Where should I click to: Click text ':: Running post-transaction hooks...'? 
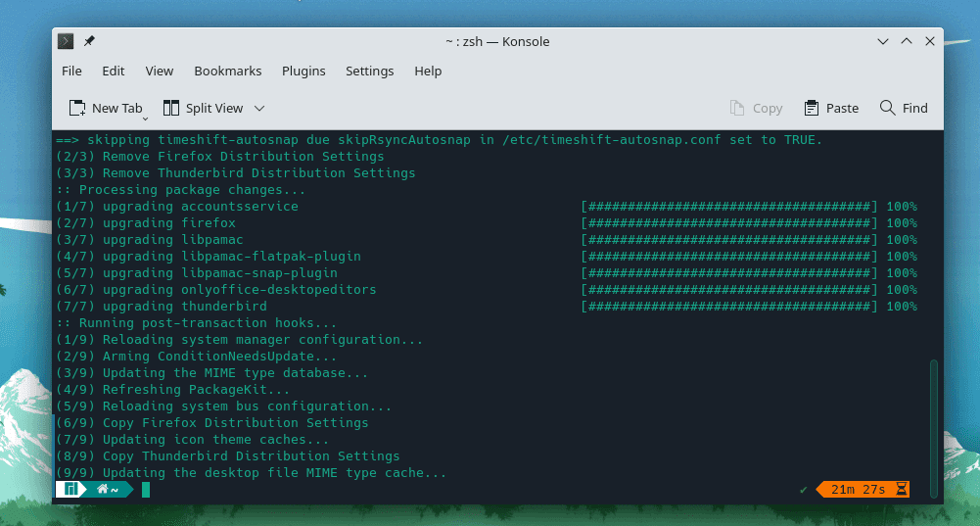click(x=196, y=322)
